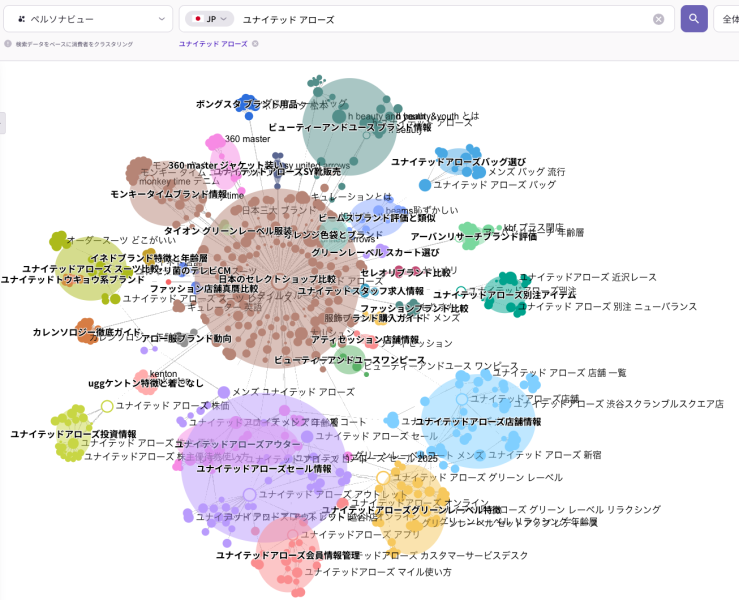Viewport: 739px width, 600px height.
Task: Select the ビューティーアンドユースワンピース cluster label
Action: point(350,360)
